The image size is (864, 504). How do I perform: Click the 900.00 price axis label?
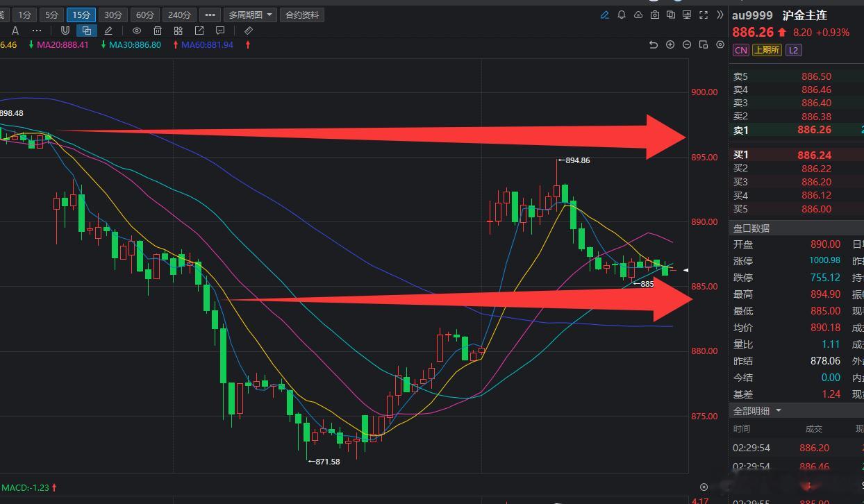click(704, 92)
